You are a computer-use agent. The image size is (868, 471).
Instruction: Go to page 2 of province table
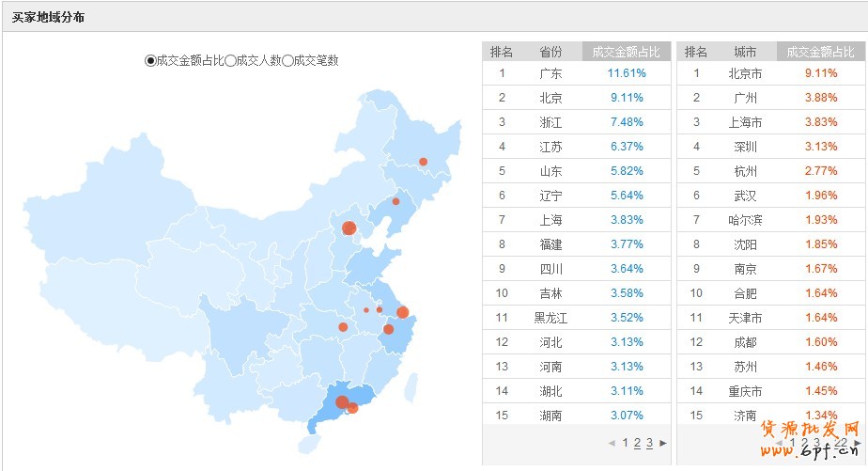click(637, 443)
